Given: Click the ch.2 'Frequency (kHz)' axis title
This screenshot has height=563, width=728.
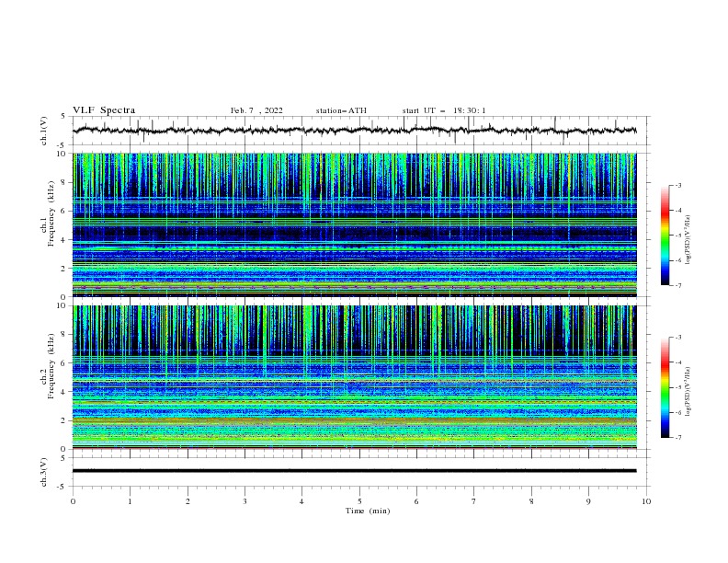Looking at the screenshot, I should tap(51, 365).
